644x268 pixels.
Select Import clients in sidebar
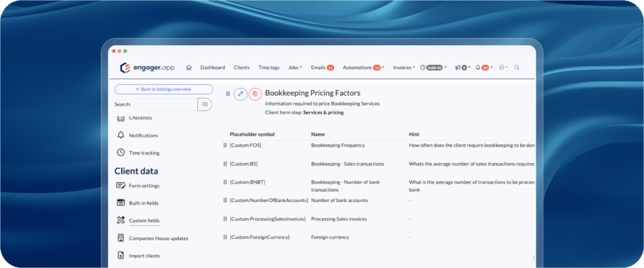(144, 256)
